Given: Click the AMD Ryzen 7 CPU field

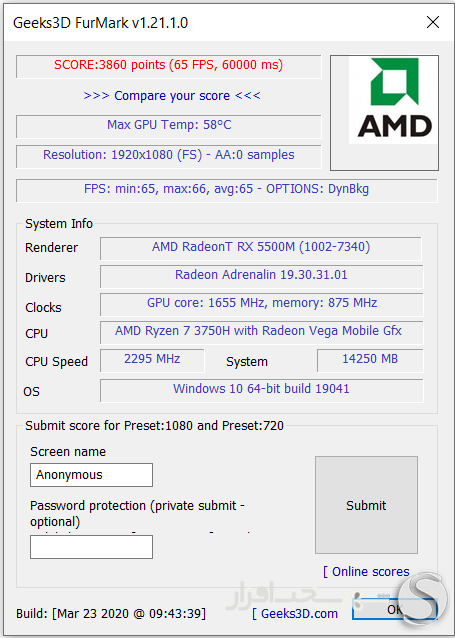Looking at the screenshot, I should pyautogui.click(x=262, y=332).
